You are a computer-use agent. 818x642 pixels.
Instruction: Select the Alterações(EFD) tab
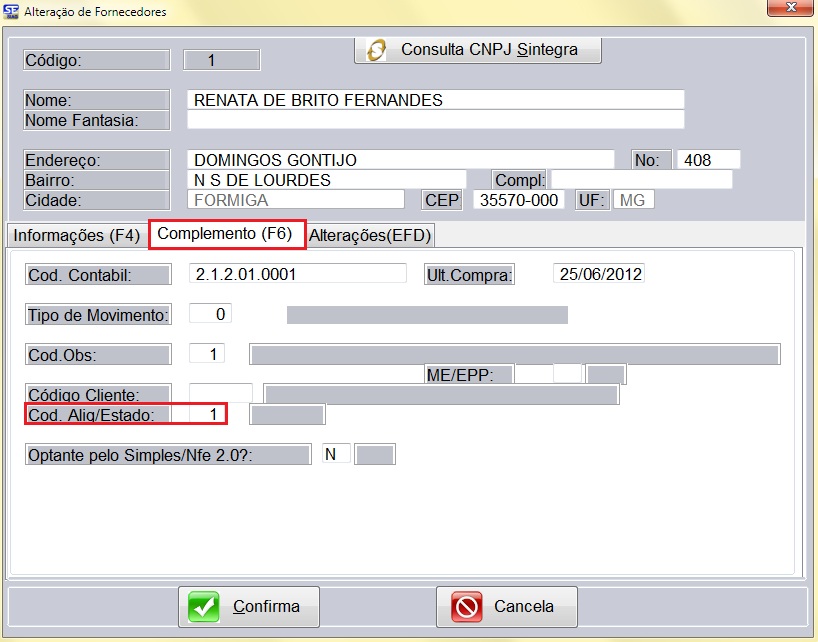[x=371, y=236]
